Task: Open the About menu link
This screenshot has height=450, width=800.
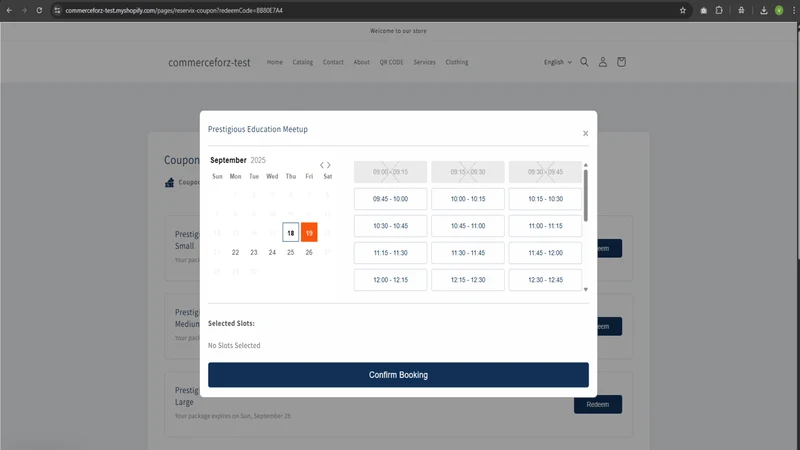Action: click(361, 62)
